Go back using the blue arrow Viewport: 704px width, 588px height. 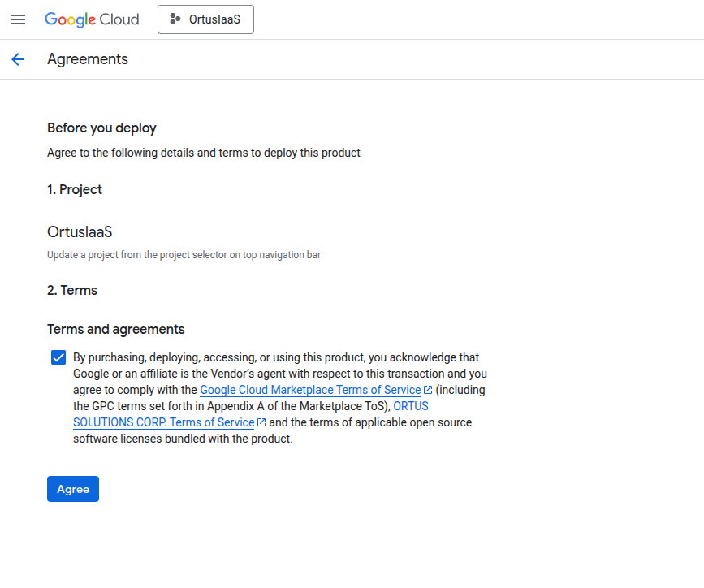pyautogui.click(x=18, y=59)
